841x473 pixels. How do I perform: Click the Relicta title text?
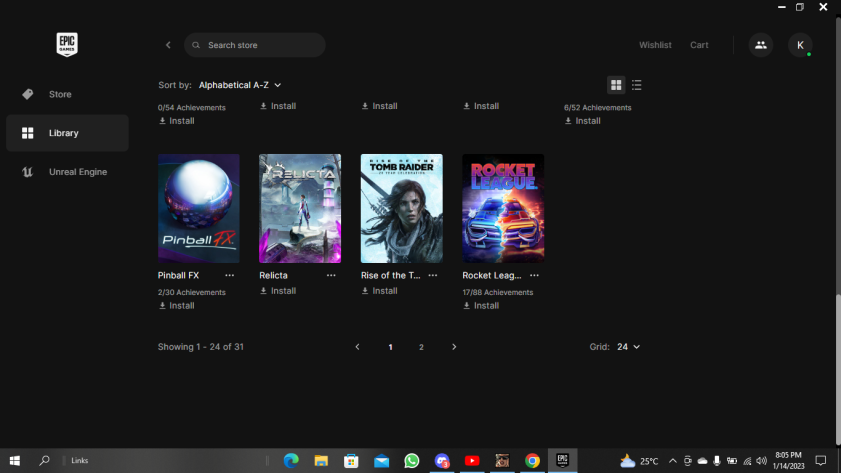coord(274,276)
